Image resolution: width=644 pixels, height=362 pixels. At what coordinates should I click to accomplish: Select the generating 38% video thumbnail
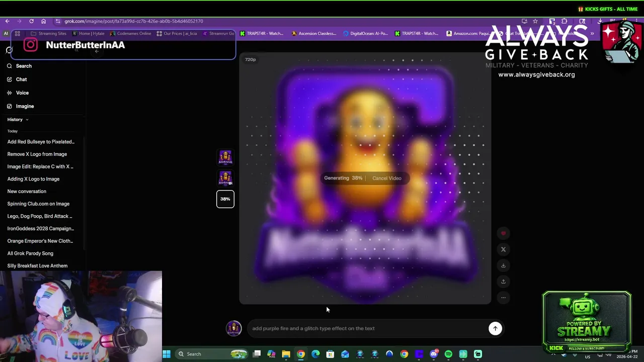[x=225, y=199]
